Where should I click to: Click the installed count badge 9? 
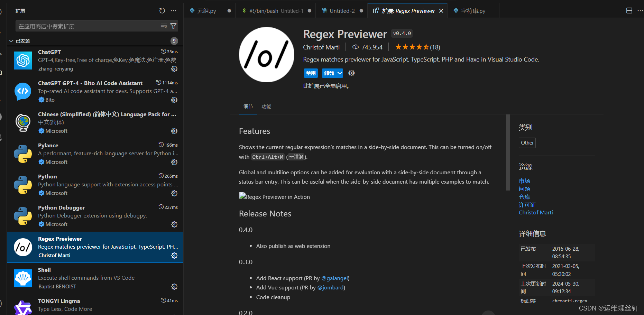point(174,41)
